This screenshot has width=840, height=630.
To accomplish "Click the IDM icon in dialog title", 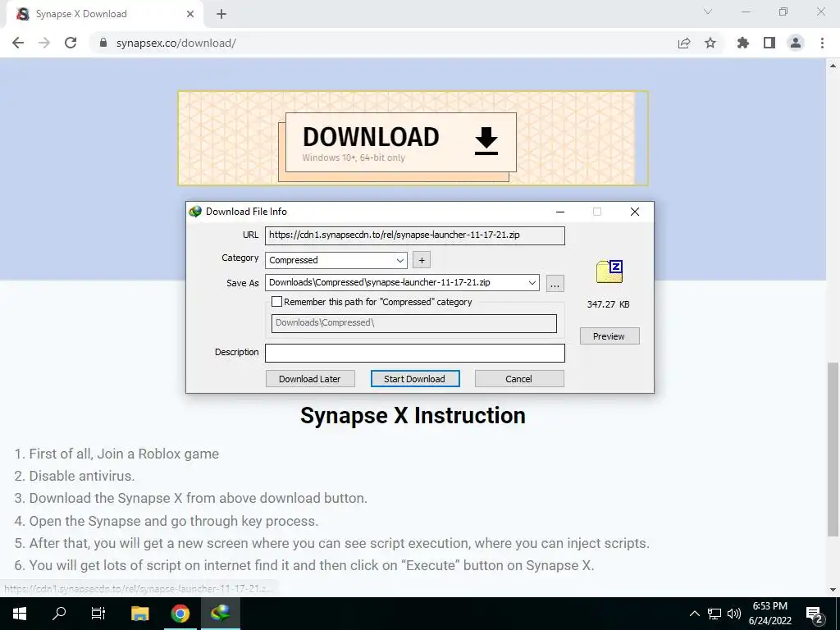I will (195, 212).
